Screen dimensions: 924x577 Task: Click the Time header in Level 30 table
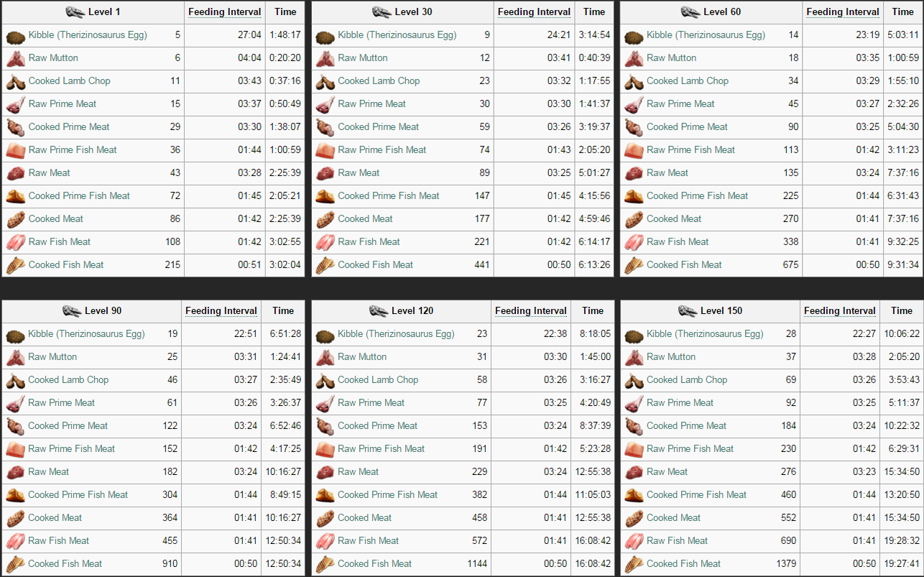click(593, 12)
